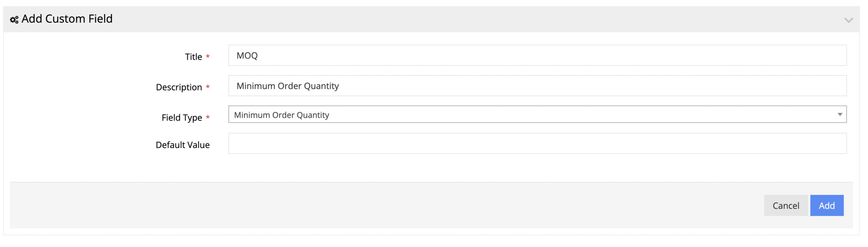
Task: Focus the Title field containing MOQ
Action: (537, 55)
